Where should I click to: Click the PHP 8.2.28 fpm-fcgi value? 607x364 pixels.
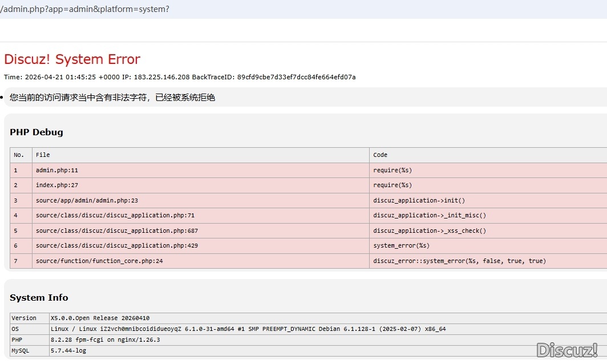[x=105, y=339]
